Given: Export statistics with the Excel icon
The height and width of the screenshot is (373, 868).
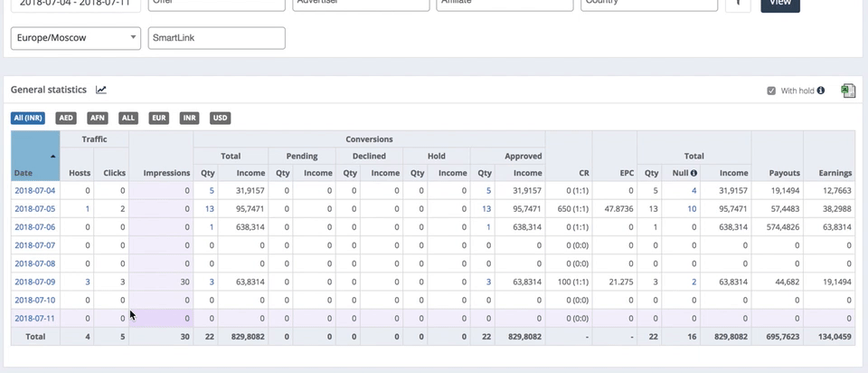Looking at the screenshot, I should [x=848, y=91].
